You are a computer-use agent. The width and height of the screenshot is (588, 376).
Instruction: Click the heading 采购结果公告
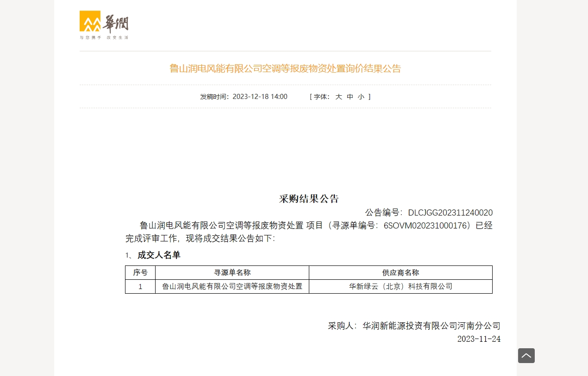[x=309, y=199]
